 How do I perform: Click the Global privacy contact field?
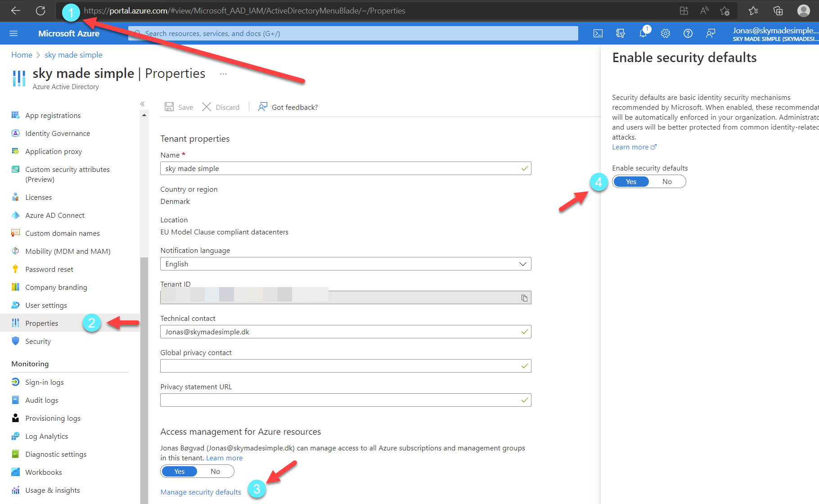coord(346,366)
